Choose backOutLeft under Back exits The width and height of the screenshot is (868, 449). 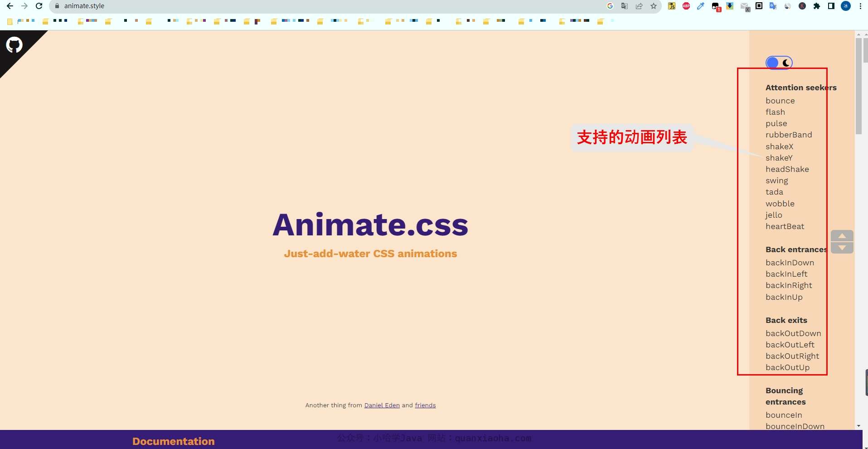click(790, 345)
